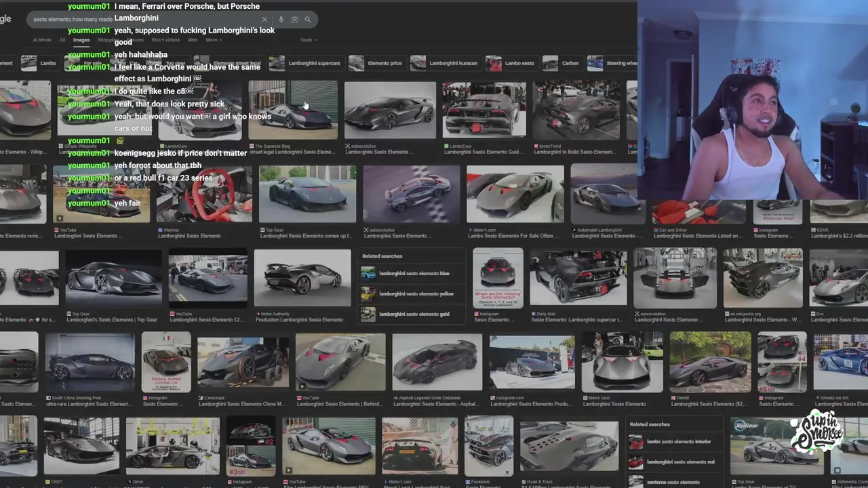The height and width of the screenshot is (488, 868).
Task: Start voice search with the microphone icon
Action: [281, 20]
